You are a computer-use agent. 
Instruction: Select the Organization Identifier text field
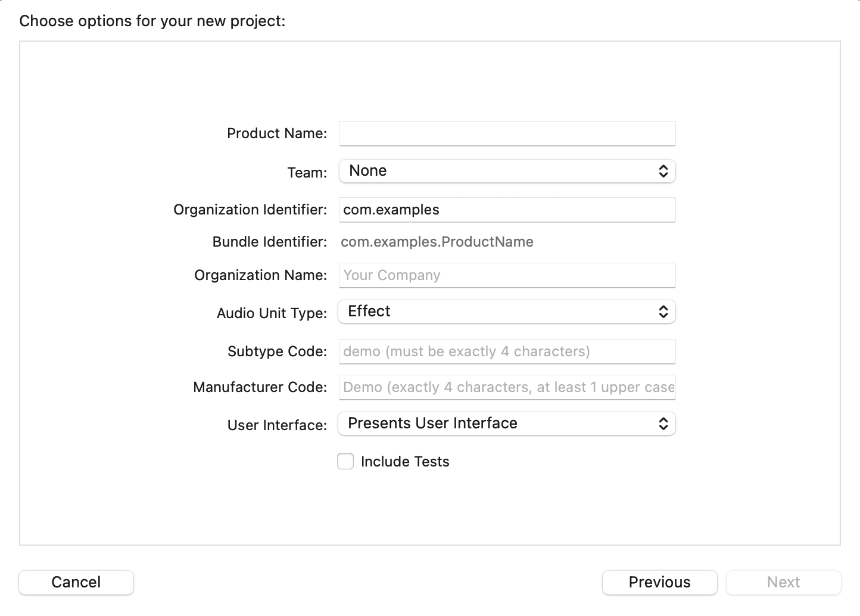pos(506,210)
